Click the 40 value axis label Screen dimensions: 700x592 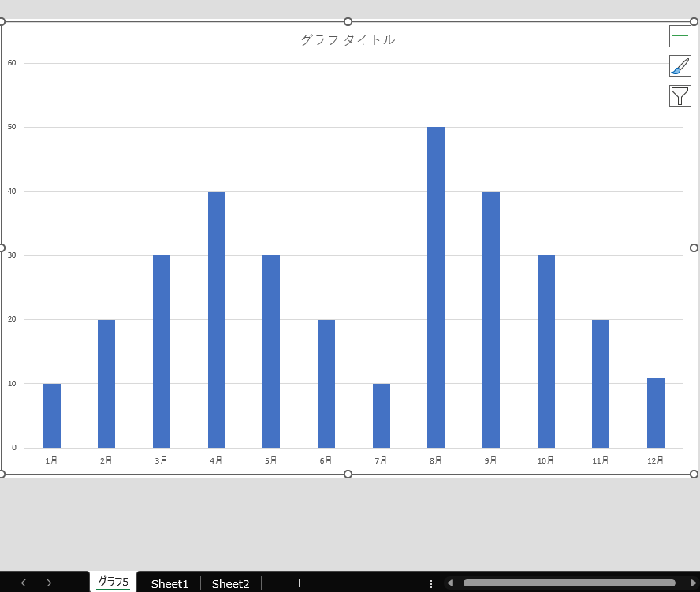(x=12, y=191)
